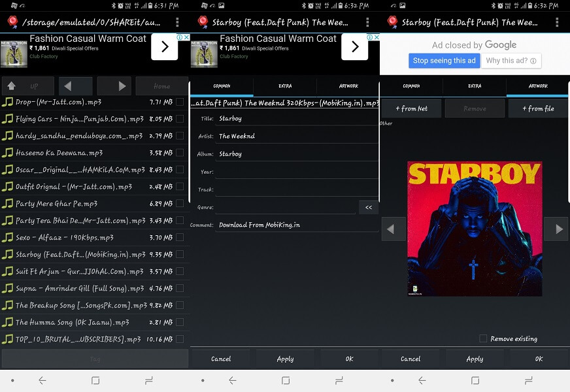This screenshot has width=570, height=392.
Task: Click Why this ad?
Action: 511,61
